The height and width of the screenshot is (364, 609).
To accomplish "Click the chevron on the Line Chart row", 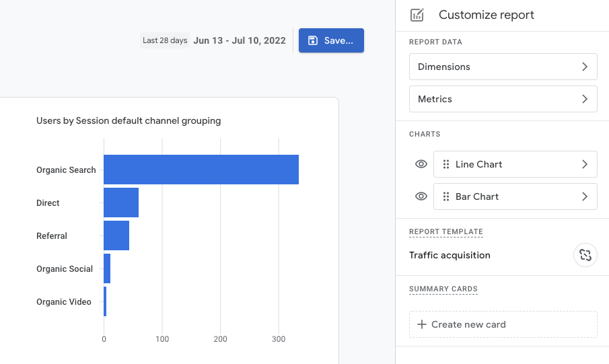I will click(585, 164).
